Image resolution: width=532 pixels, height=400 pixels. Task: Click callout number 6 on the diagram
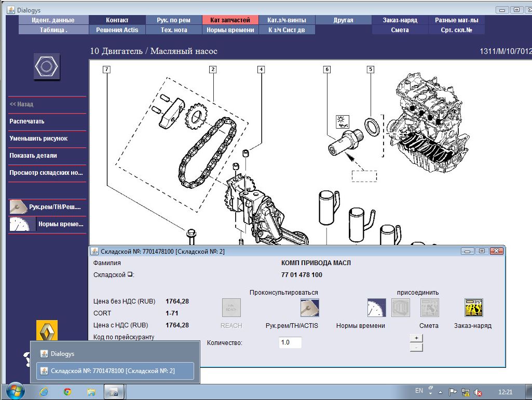point(327,70)
